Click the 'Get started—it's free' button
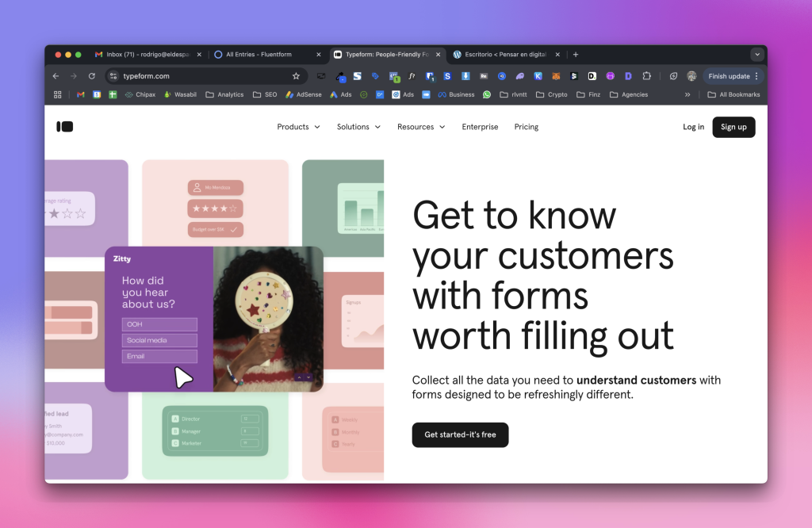The height and width of the screenshot is (528, 812). 460,434
